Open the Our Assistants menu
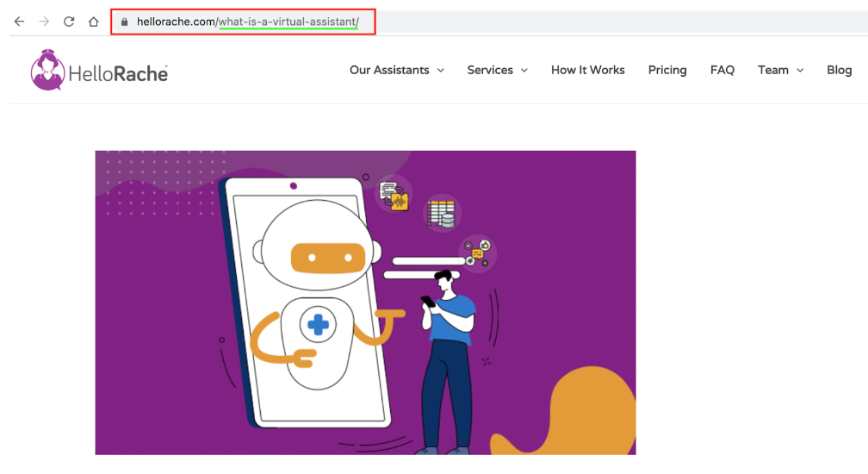 pos(389,71)
